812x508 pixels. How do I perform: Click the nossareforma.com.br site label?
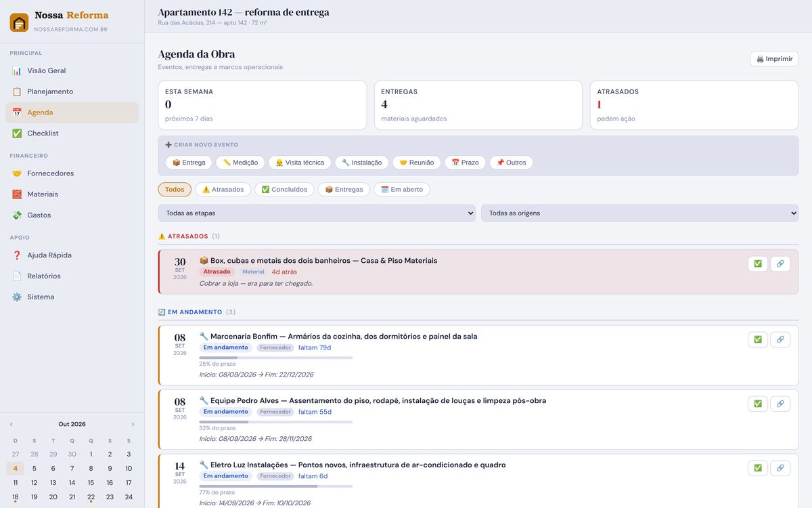[x=70, y=29]
